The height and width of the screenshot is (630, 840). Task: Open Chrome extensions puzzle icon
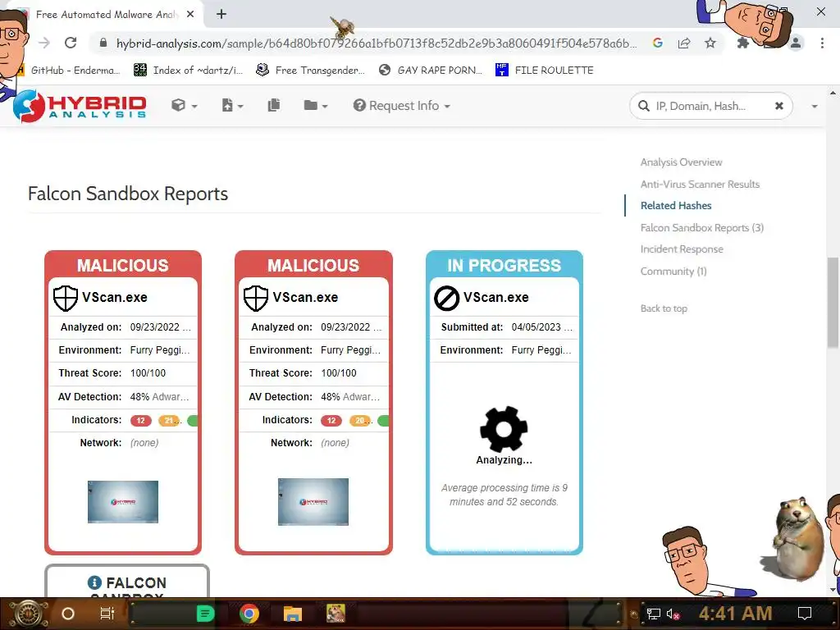(x=743, y=43)
